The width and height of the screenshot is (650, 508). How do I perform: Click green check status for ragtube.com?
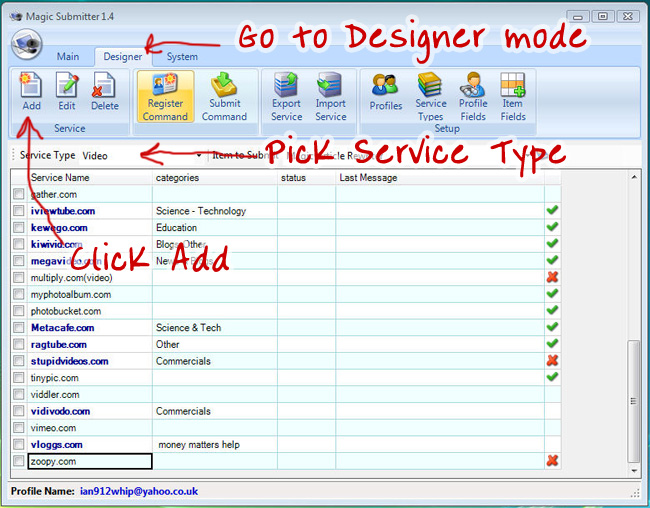coord(552,343)
